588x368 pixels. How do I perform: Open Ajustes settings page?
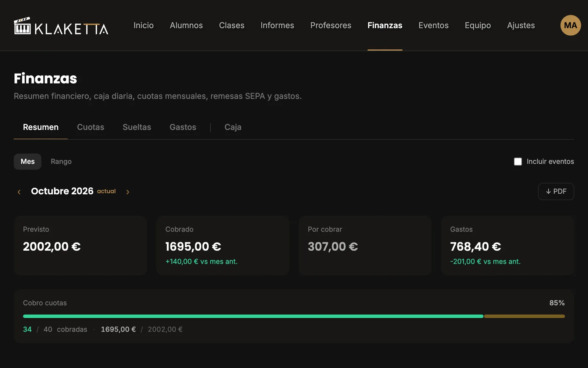click(x=521, y=25)
